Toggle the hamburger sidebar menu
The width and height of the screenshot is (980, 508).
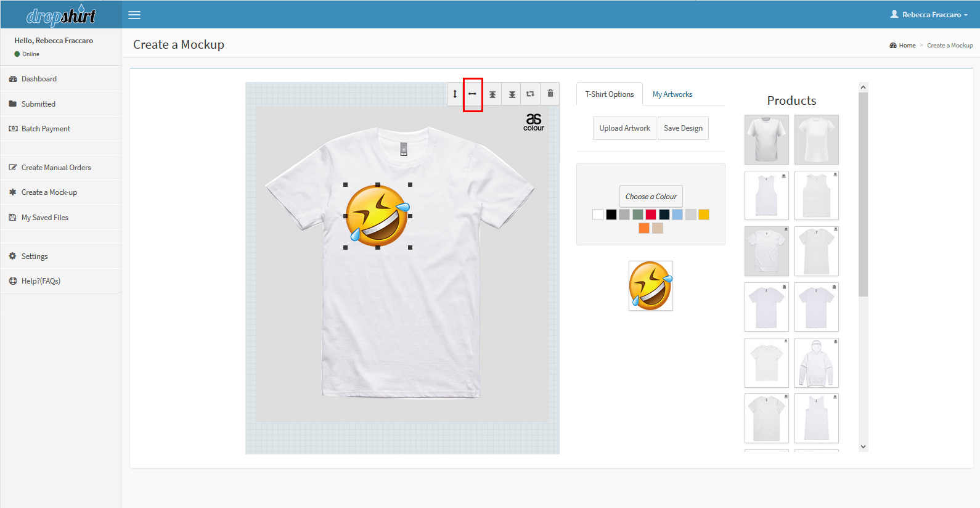pos(134,15)
